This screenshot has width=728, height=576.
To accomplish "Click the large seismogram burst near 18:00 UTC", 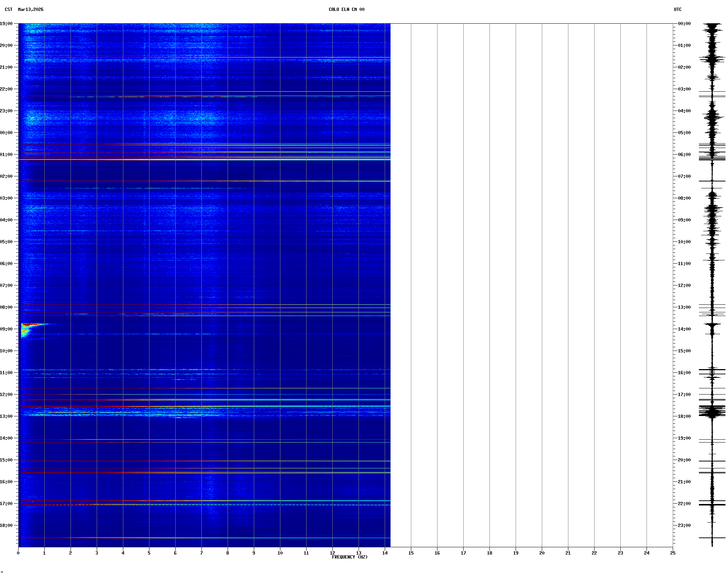I will click(712, 412).
